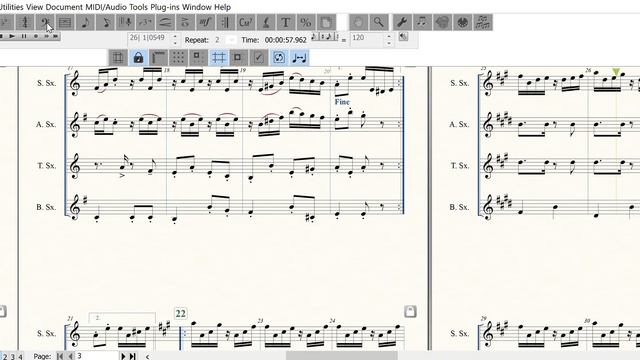Click the page number input field
Viewport: 640px width, 360px height.
(96, 356)
